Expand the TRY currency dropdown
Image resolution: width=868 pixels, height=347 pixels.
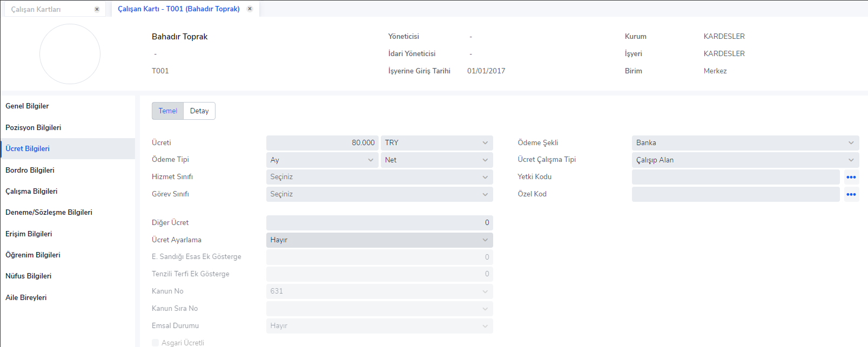(x=436, y=143)
